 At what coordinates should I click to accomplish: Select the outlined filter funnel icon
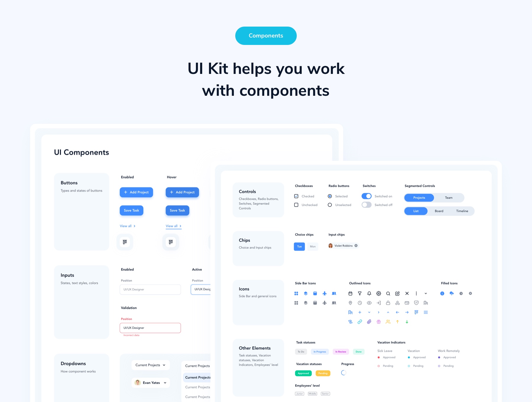[360, 294]
